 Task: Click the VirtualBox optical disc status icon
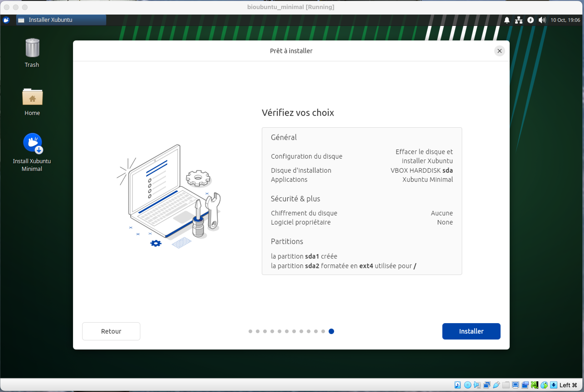tap(468, 385)
